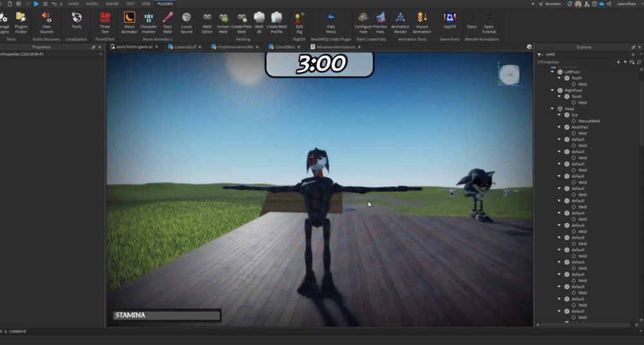Jump to next match in Explorer
Screen dimensions: 644x345
pyautogui.click(x=618, y=62)
